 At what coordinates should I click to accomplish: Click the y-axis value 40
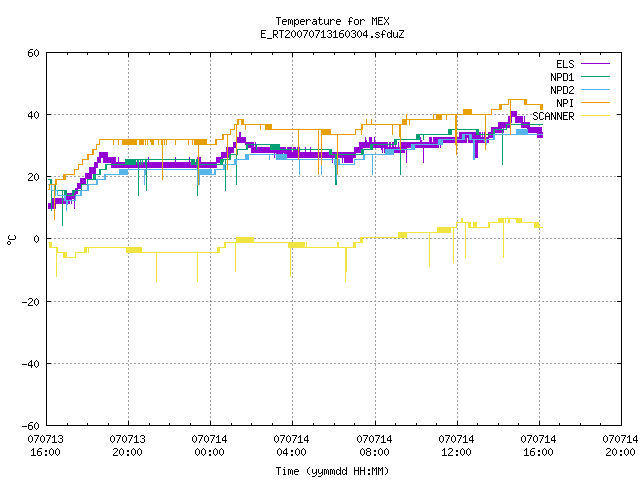[33, 115]
